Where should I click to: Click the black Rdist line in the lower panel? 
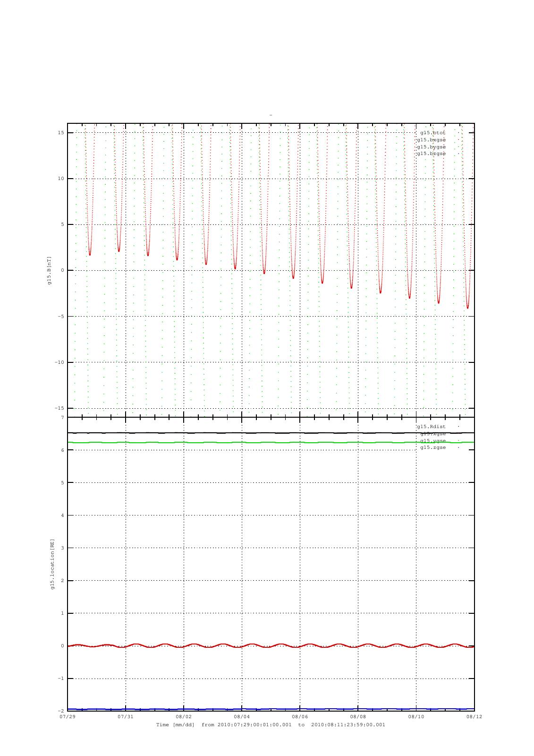pos(271,433)
